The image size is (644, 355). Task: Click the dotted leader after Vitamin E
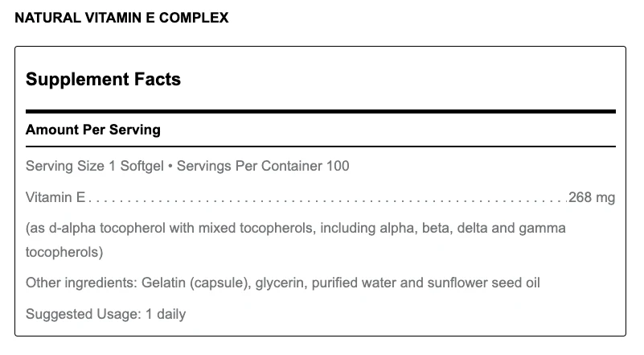coord(327,201)
